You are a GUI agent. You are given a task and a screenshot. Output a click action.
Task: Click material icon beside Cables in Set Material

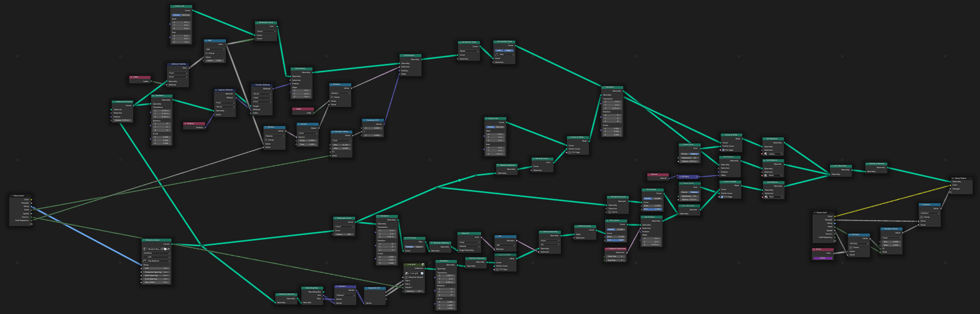(x=766, y=154)
